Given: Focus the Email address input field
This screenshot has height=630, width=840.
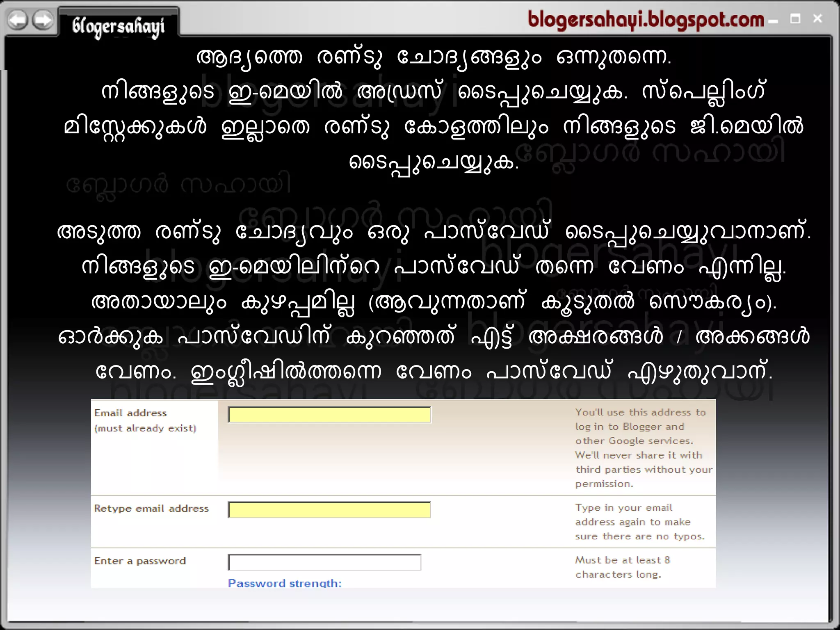Looking at the screenshot, I should [329, 415].
